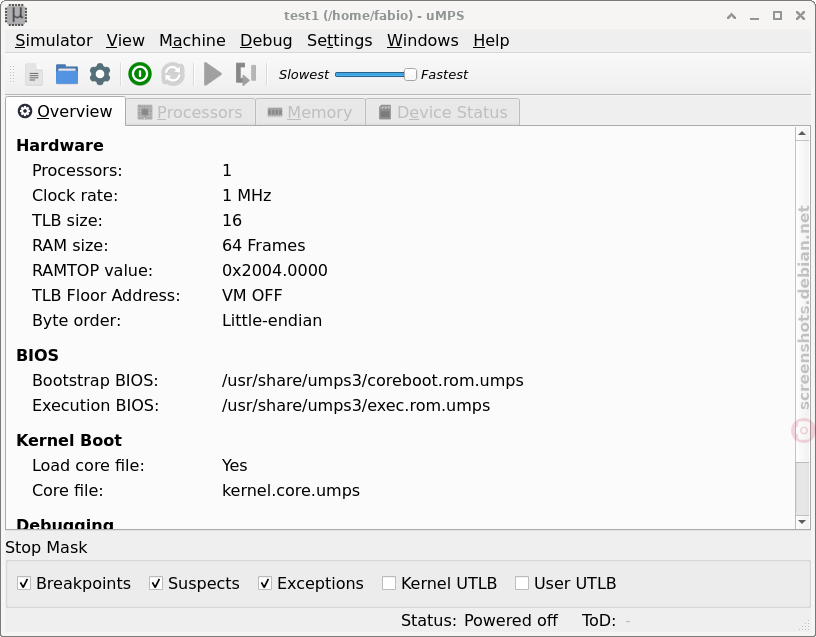The height and width of the screenshot is (637, 816).
Task: Click the 'Little-endian' byte order value
Action: 272,320
